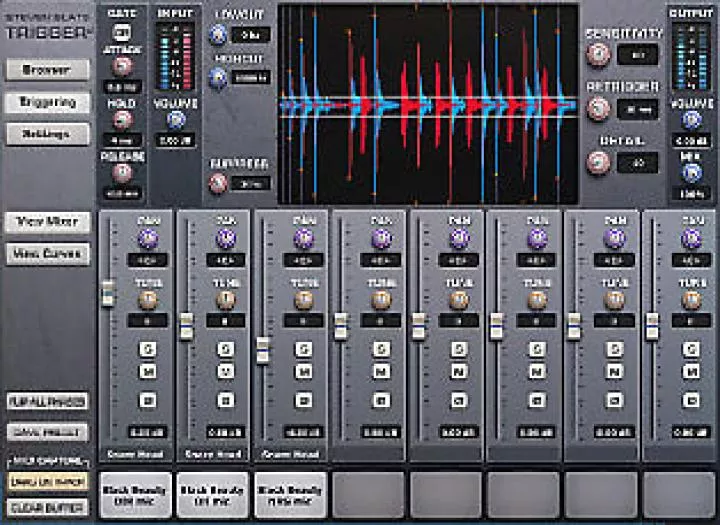Click the empty sample slot under channel 8
Image resolution: width=720 pixels, height=525 pixels.
(679, 495)
